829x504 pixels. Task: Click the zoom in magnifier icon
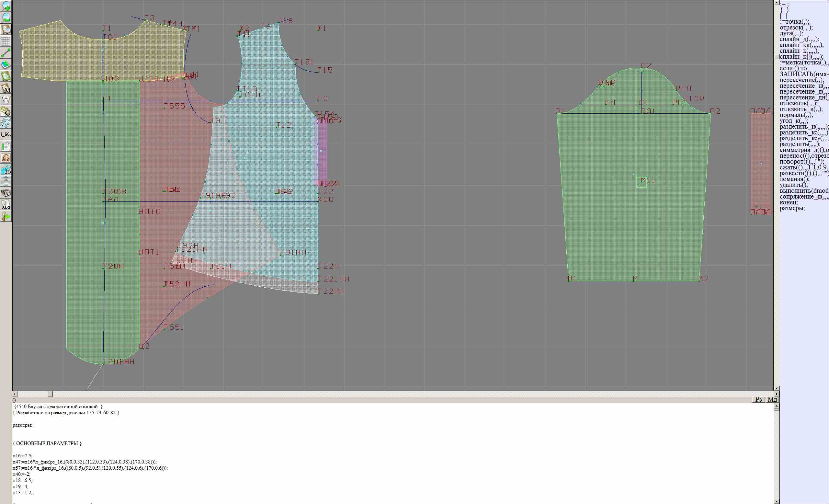6,6
